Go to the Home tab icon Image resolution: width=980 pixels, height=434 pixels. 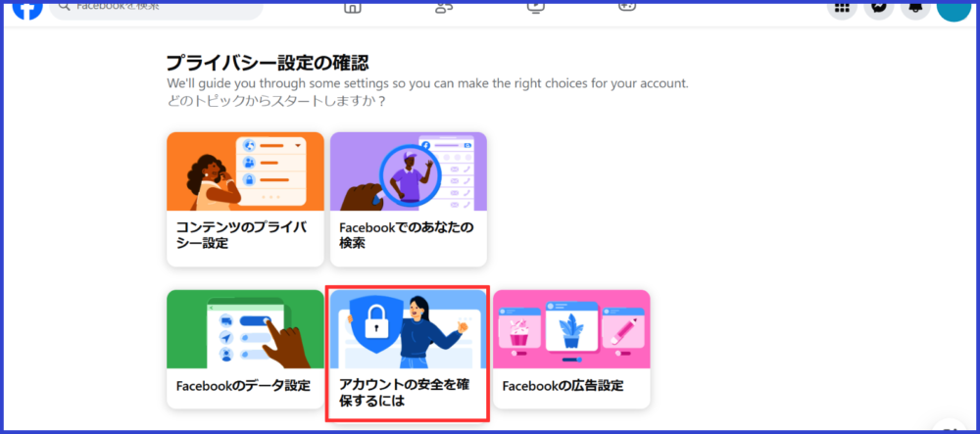tap(353, 7)
